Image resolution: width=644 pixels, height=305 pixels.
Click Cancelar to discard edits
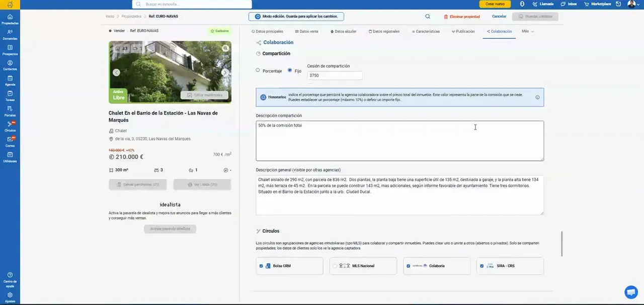(499, 17)
